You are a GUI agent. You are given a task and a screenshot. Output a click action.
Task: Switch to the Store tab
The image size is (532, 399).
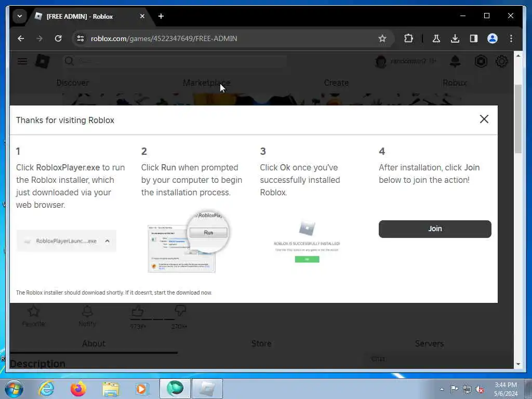pos(261,343)
